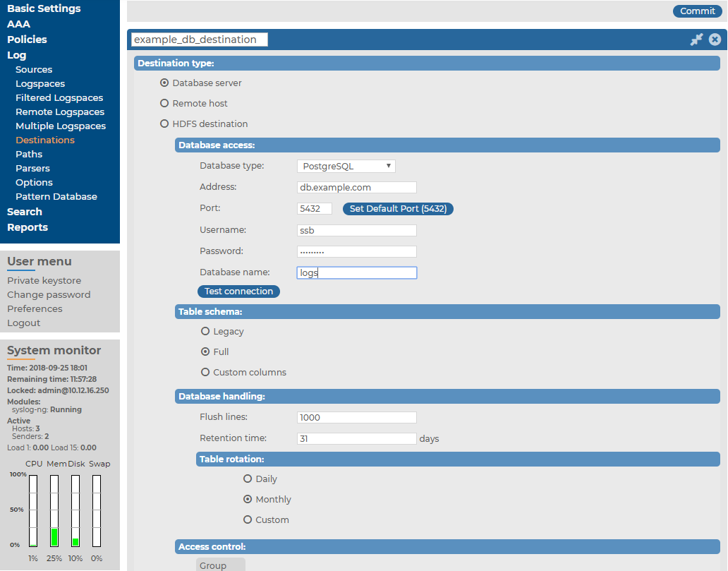This screenshot has height=571, width=728.
Task: Click the System monitor heading
Action: (x=54, y=350)
